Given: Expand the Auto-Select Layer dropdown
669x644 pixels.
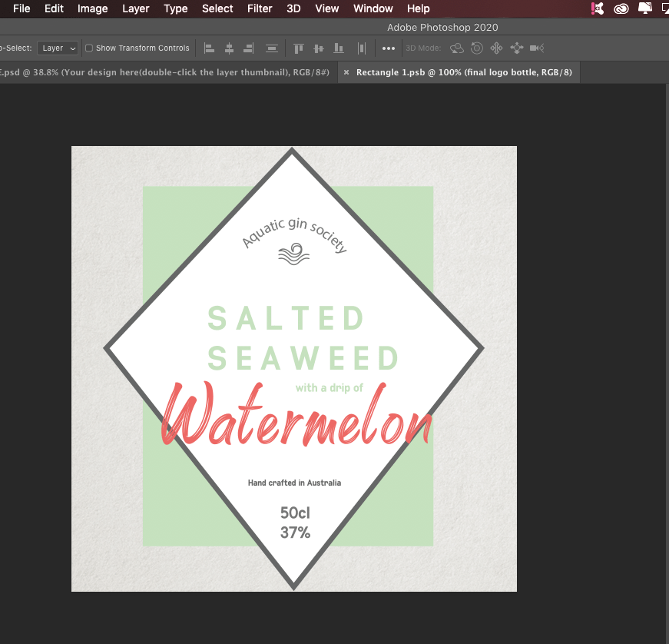Looking at the screenshot, I should pos(58,48).
